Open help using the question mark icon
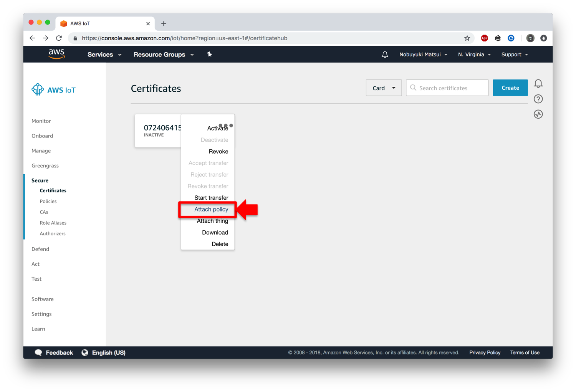Viewport: 576px width, 392px height. click(538, 99)
